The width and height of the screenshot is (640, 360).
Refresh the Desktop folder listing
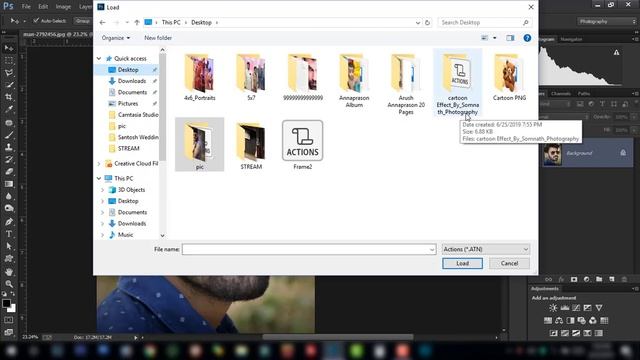[427, 22]
